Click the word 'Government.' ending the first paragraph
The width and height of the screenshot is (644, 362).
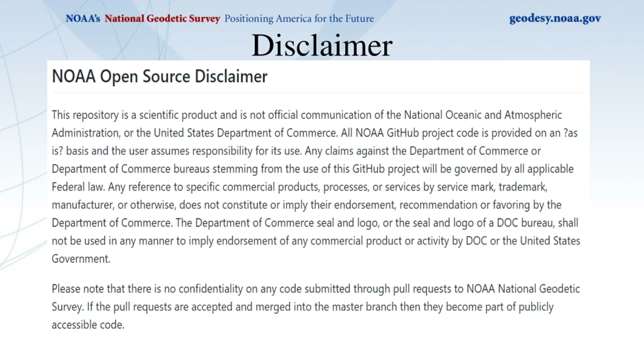pos(81,259)
